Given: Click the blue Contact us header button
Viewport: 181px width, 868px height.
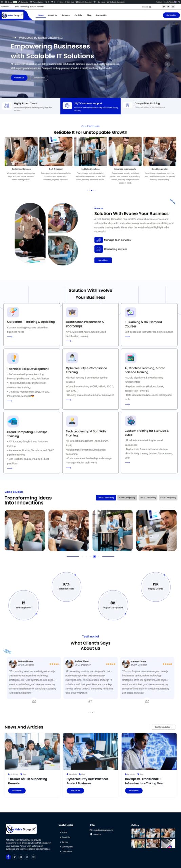Looking at the screenshot, I should tap(171, 15).
